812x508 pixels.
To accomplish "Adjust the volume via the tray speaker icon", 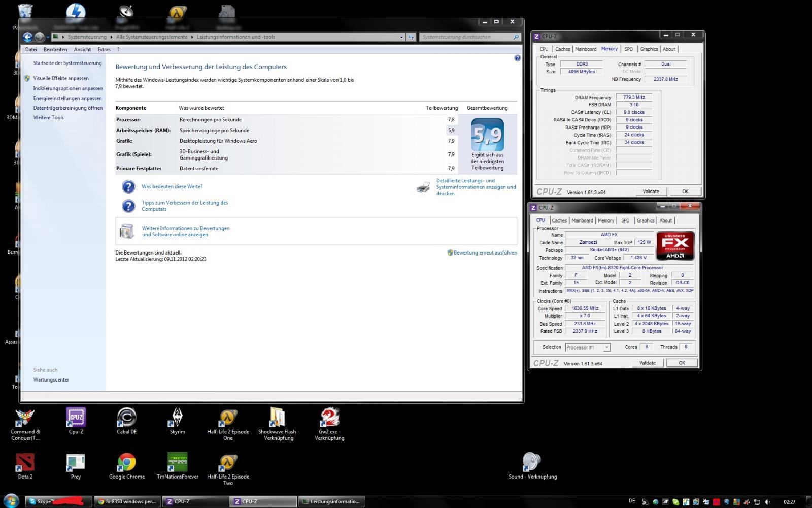I will tap(767, 502).
